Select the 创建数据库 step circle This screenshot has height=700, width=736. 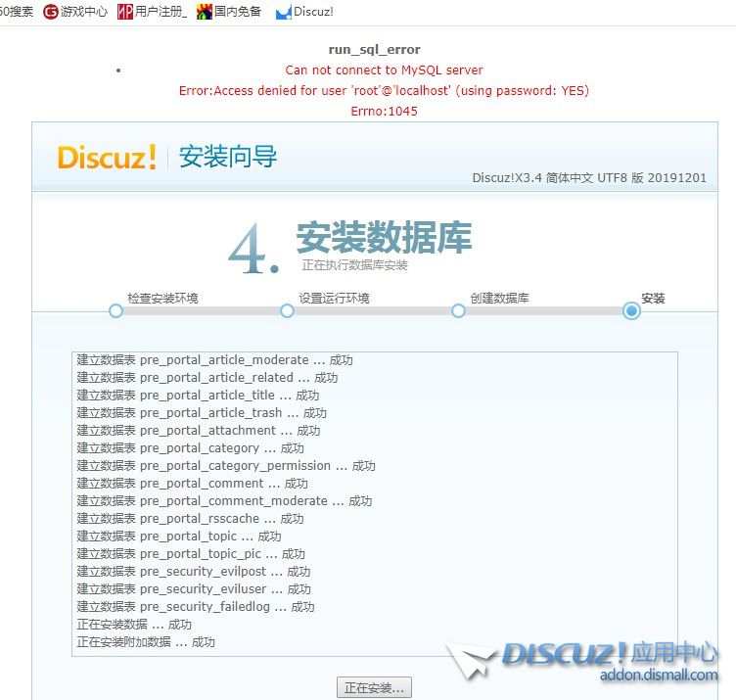pos(458,310)
